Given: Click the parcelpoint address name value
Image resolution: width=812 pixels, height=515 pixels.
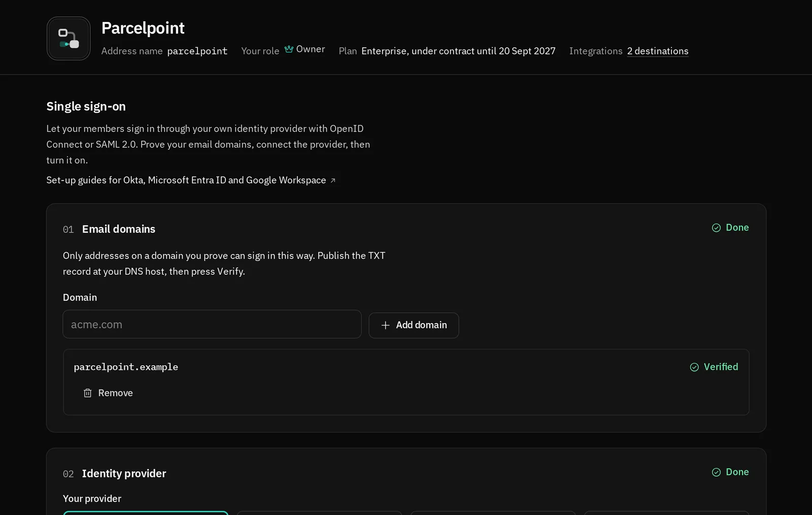Looking at the screenshot, I should (197, 51).
